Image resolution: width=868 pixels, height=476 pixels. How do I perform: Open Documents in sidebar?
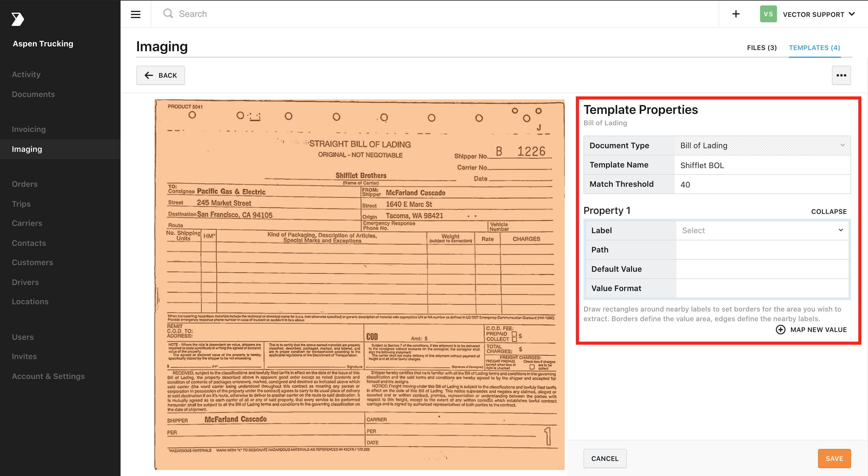(33, 94)
